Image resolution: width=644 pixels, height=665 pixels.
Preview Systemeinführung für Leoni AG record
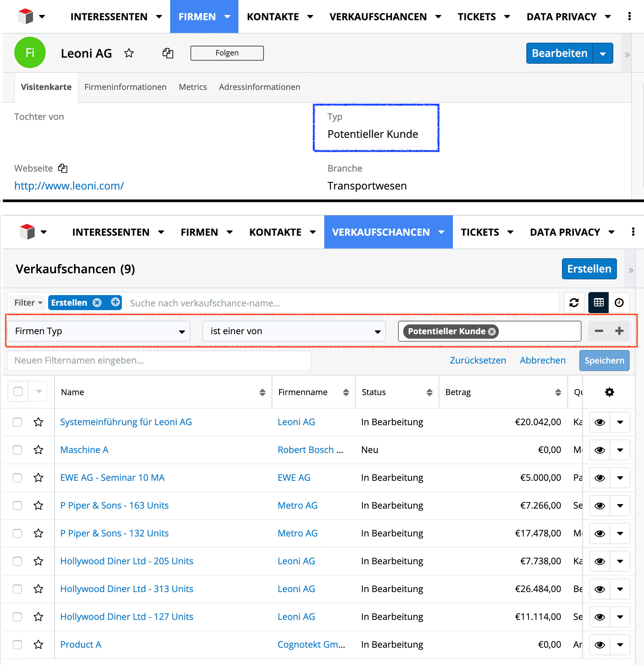tap(600, 422)
